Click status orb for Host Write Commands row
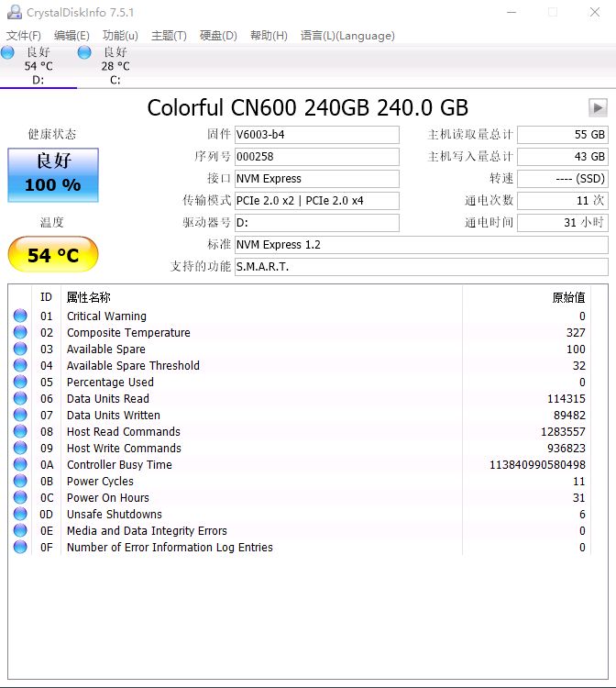Viewport: 616px width, 688px height. tap(20, 448)
